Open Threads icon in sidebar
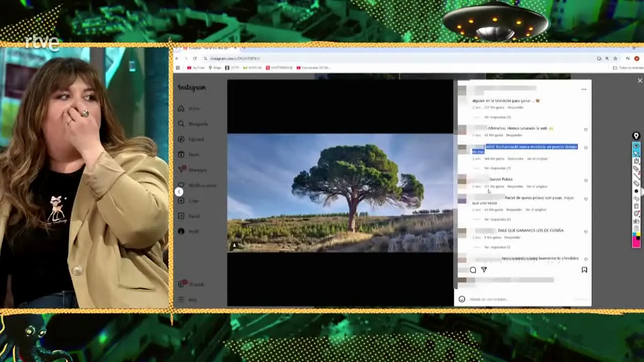 181,284
